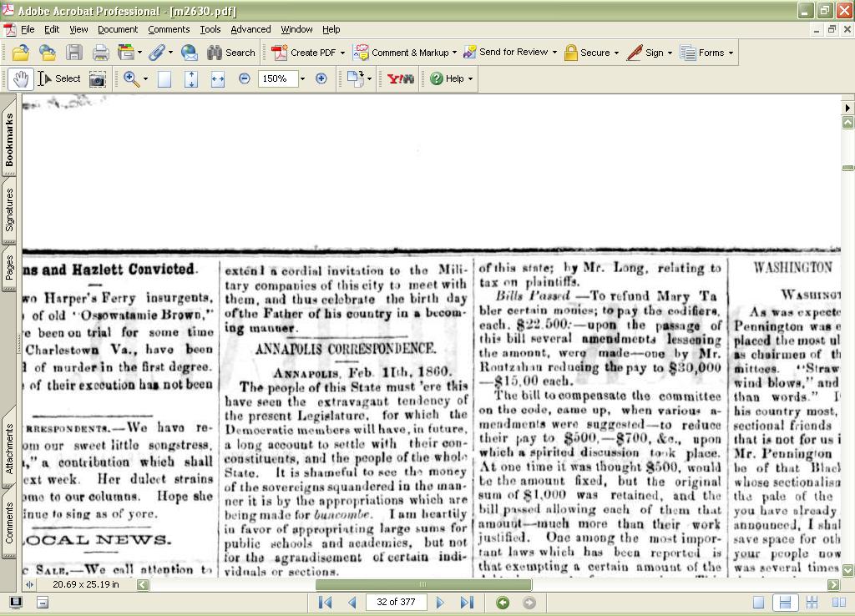
Task: Open the Zoom tool dropdown arrow
Action: tap(145, 79)
